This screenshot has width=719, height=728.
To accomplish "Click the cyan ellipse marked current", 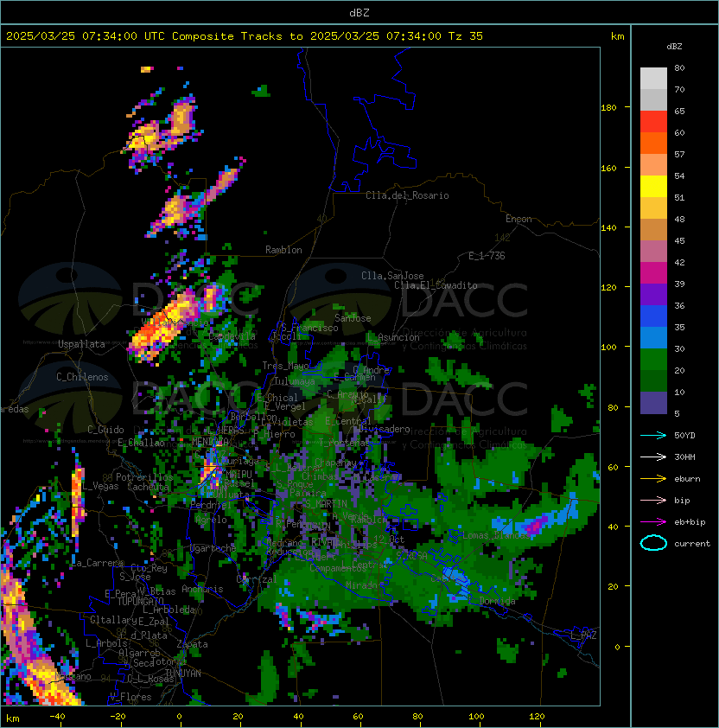I will click(653, 543).
